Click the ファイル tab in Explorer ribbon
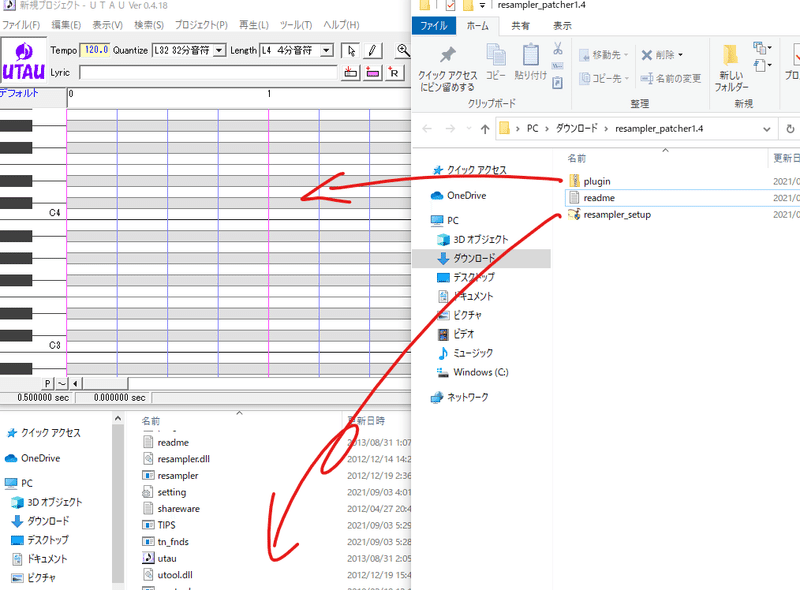The width and height of the screenshot is (800, 590). pos(433,26)
